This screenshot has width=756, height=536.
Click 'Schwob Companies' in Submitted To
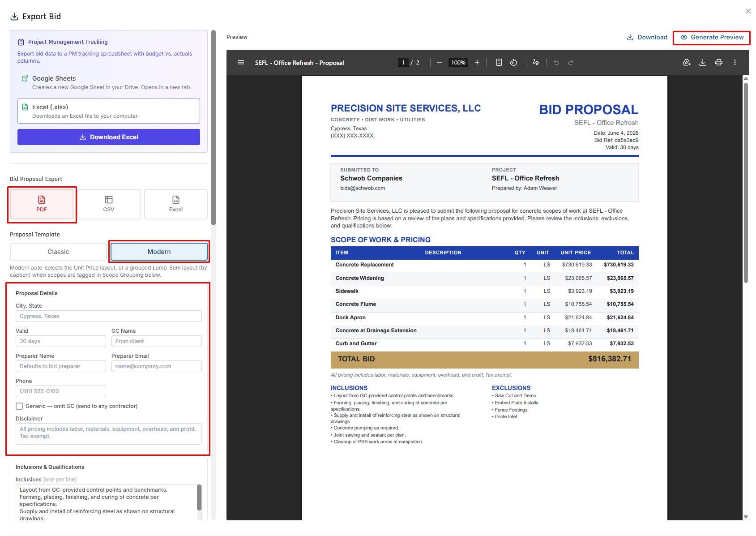pyautogui.click(x=371, y=178)
